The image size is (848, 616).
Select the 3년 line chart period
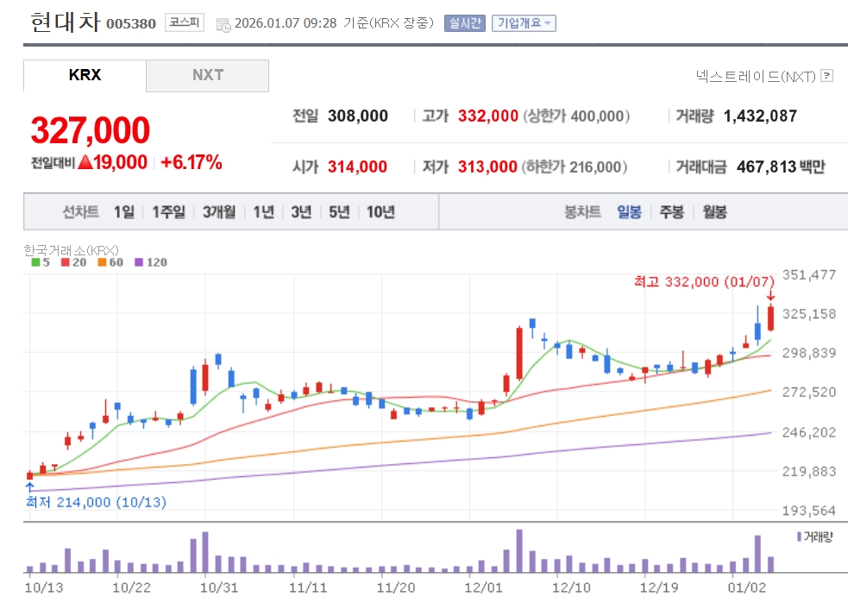click(301, 211)
